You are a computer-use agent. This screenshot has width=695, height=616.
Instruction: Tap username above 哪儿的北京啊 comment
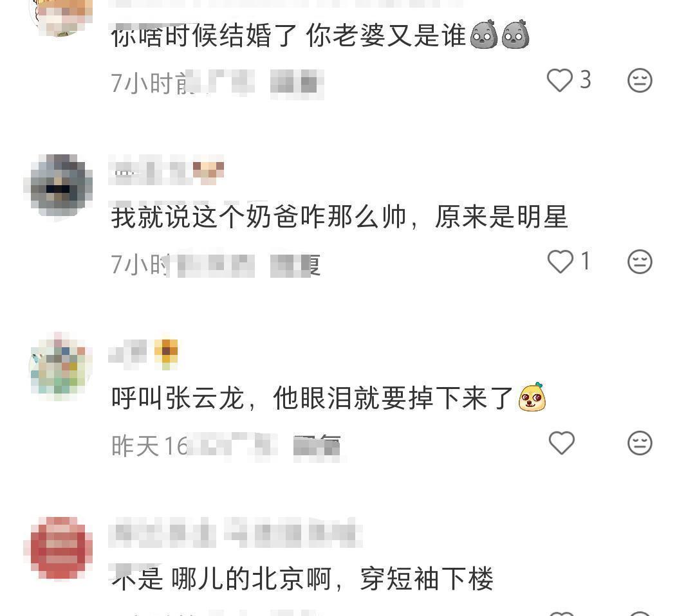[235, 532]
